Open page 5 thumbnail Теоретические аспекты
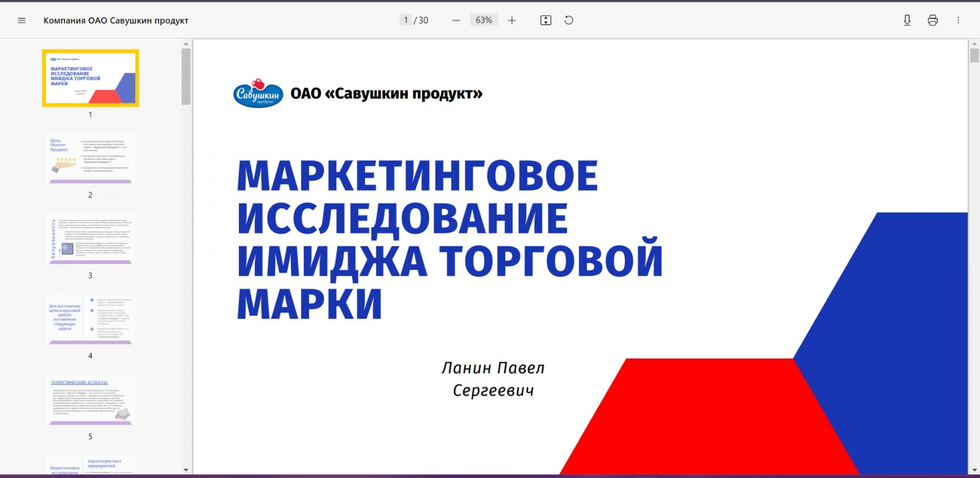 point(91,400)
